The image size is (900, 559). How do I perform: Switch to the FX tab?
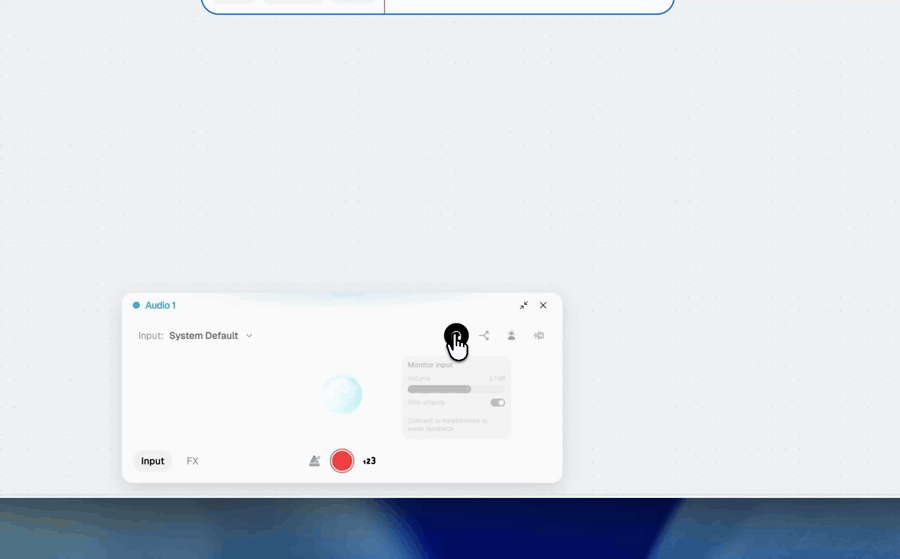point(192,461)
